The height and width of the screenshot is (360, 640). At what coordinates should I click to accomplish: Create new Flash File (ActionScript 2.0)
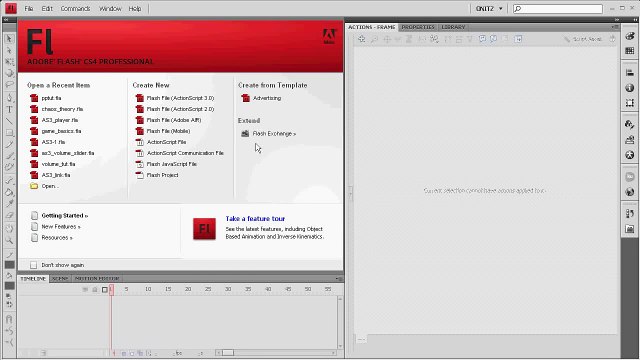(x=180, y=109)
